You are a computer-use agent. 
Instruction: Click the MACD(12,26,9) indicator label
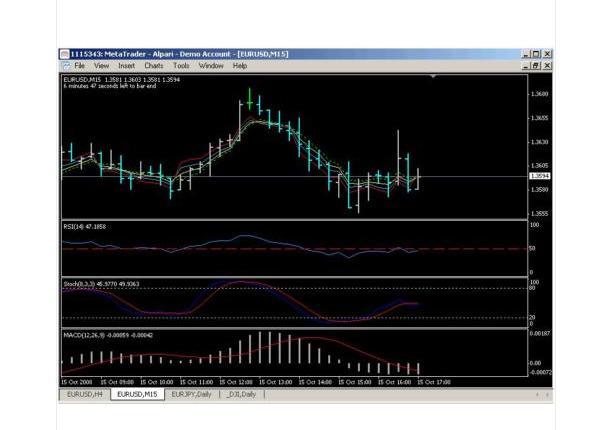point(108,335)
